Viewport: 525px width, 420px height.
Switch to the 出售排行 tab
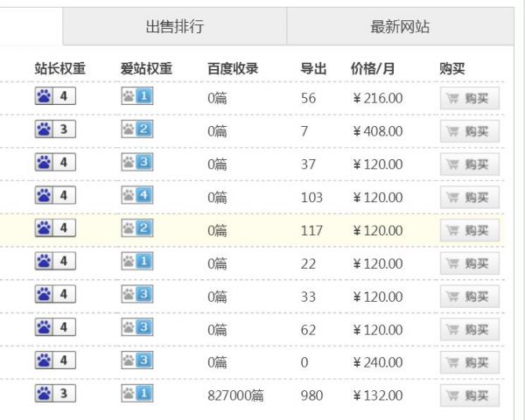pyautogui.click(x=175, y=26)
